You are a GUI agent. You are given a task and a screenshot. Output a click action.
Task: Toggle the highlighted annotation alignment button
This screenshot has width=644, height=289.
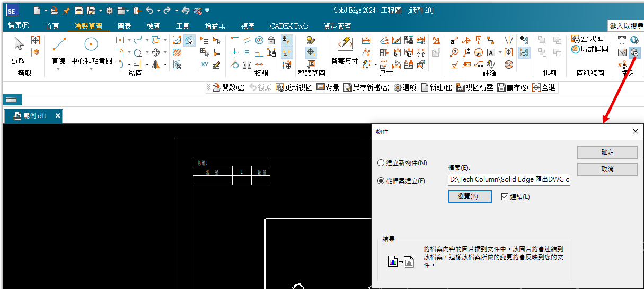(524, 52)
